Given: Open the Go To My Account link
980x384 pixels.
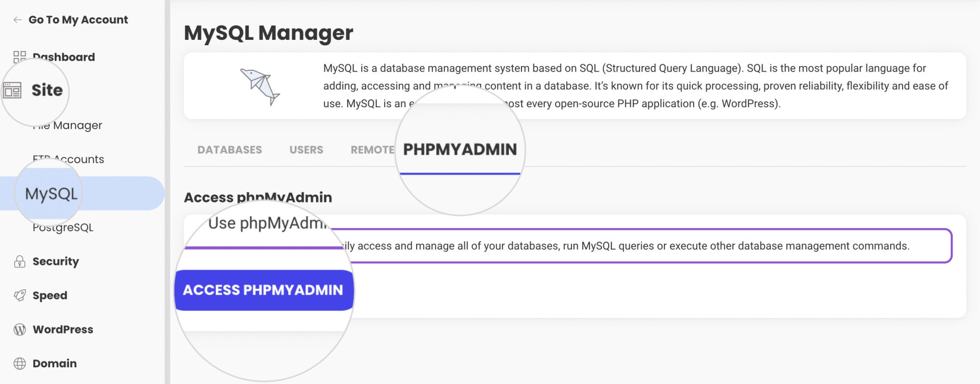Looking at the screenshot, I should pos(78,20).
